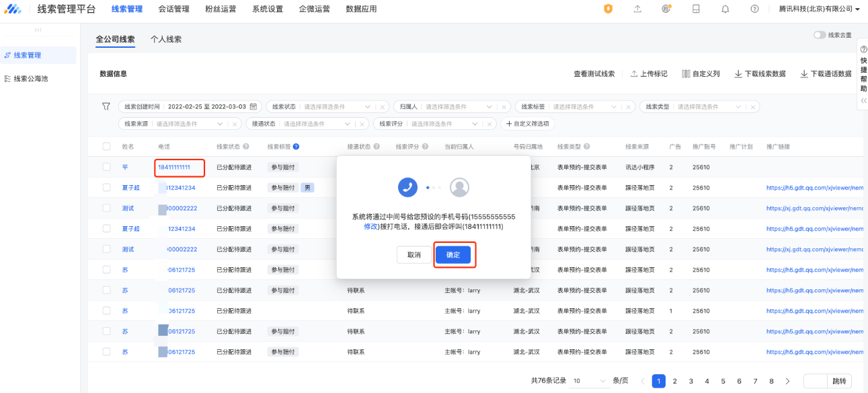Open the page size dropdown showing 10
868x393 pixels.
pos(589,382)
